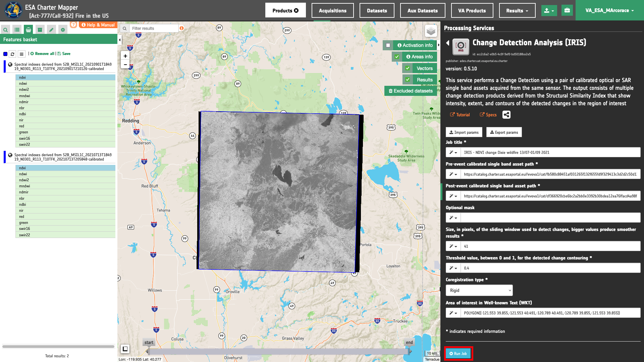Viewport: 644px width, 362px height.
Task: Open the archive box icon tab
Action: (x=40, y=30)
